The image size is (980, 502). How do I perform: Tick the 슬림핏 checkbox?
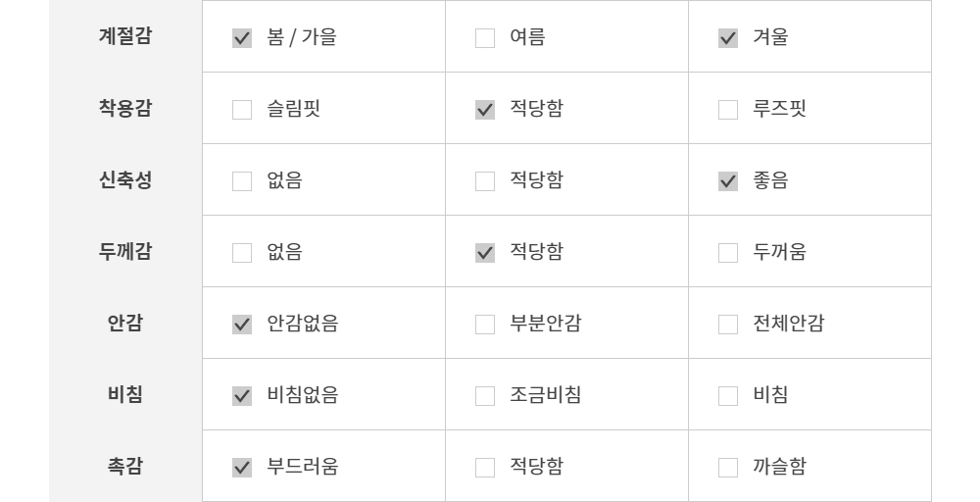(242, 110)
